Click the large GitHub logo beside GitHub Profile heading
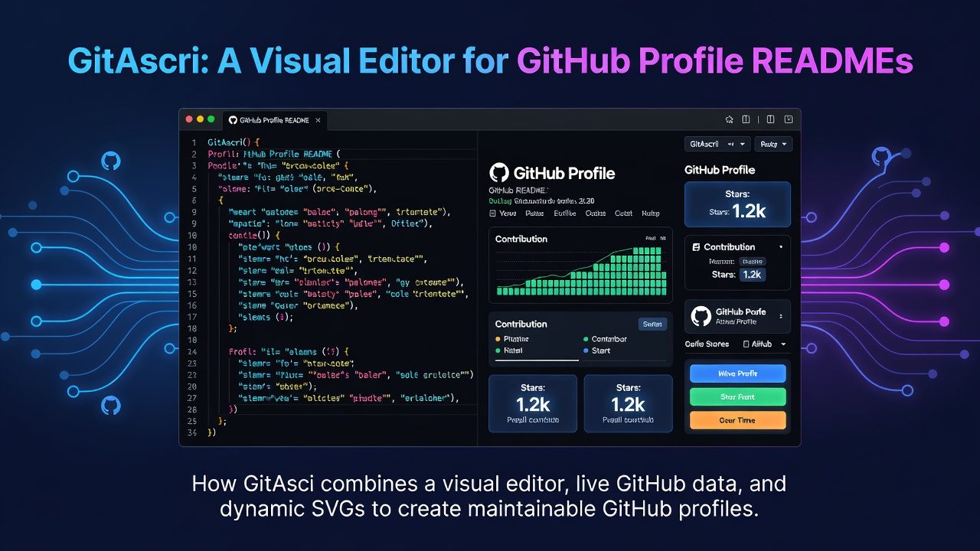 [499, 173]
